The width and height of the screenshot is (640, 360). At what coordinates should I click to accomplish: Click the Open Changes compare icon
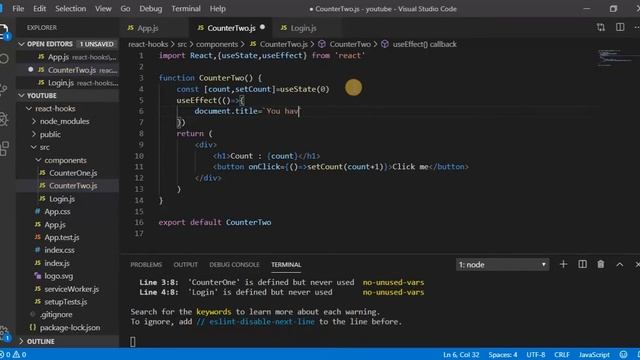click(x=600, y=27)
